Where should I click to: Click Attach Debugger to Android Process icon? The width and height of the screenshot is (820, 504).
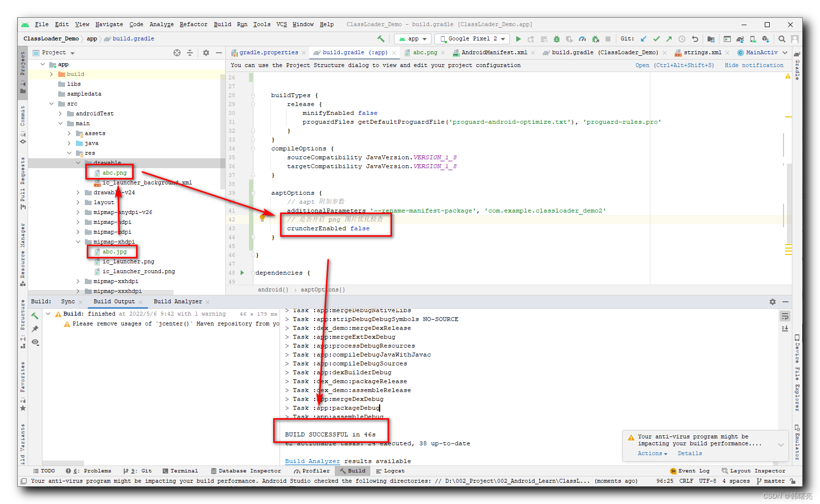pyautogui.click(x=595, y=38)
